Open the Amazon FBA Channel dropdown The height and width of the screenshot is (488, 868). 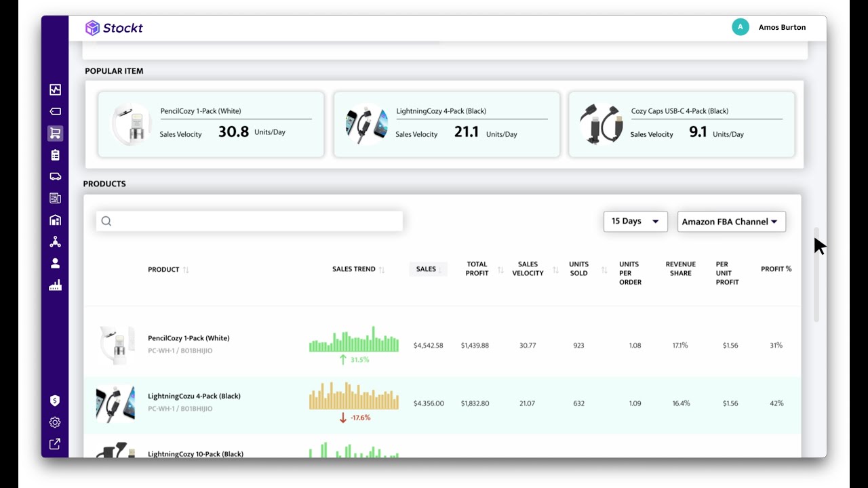(732, 222)
